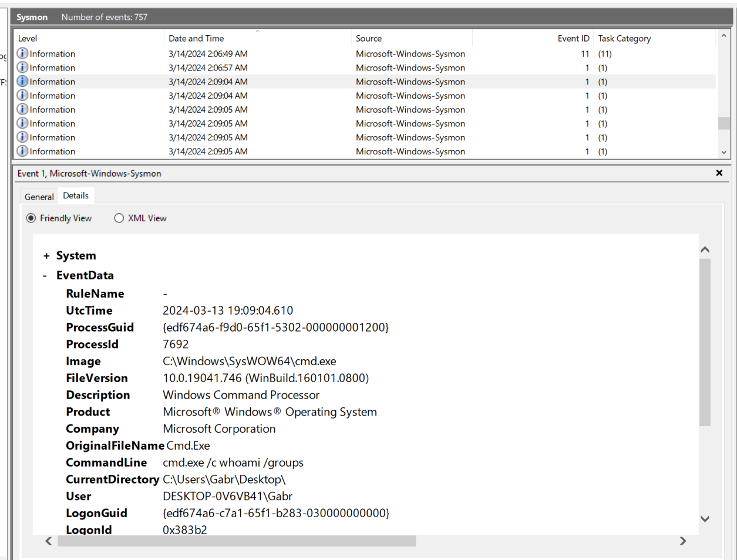This screenshot has width=737, height=560.
Task: Select the Friendly View radio button
Action: click(31, 218)
